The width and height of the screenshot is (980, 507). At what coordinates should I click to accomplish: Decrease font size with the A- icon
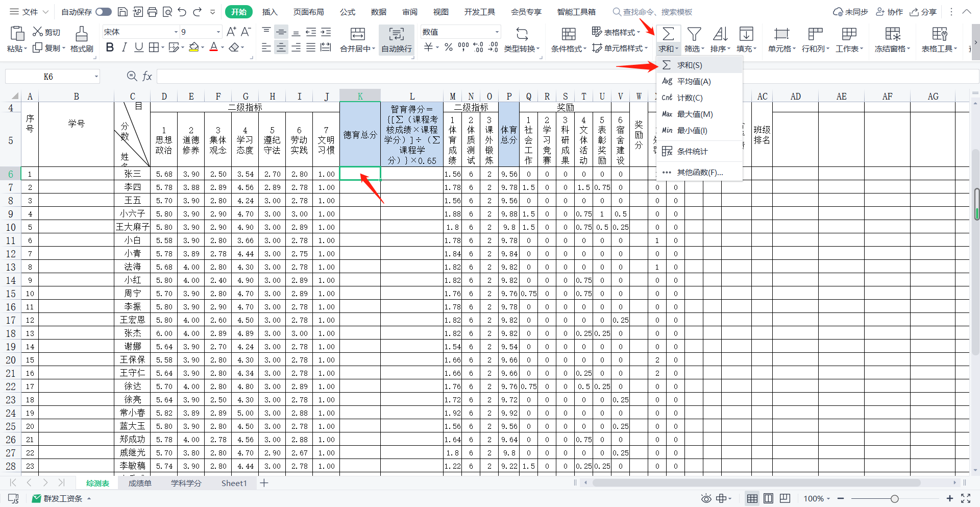pos(246,32)
